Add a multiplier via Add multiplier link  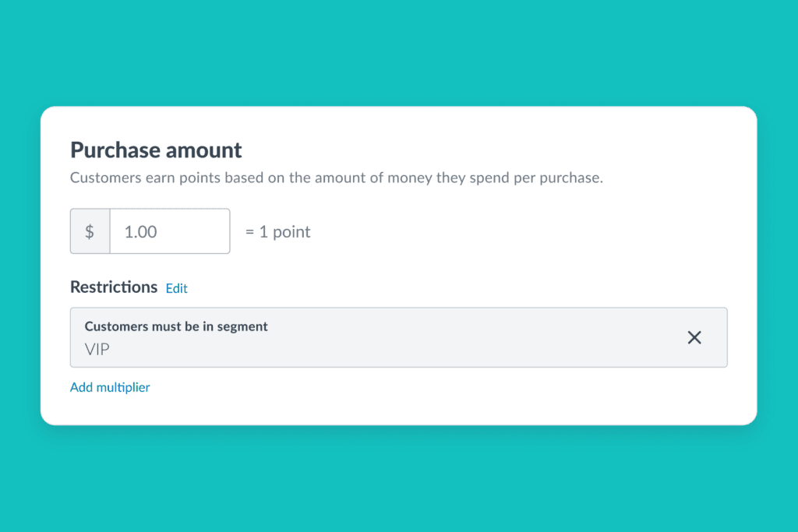[110, 387]
